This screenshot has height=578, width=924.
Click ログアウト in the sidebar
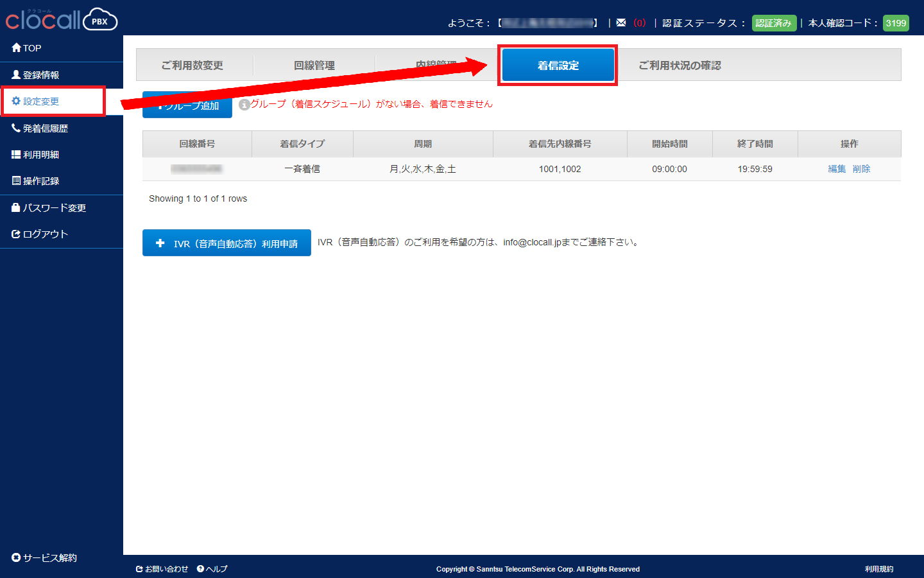coord(40,234)
